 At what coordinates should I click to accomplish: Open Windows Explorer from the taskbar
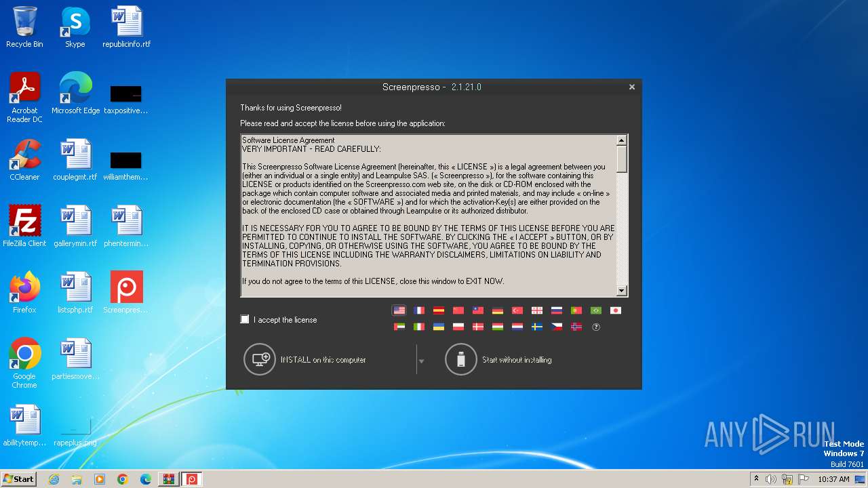tap(77, 479)
